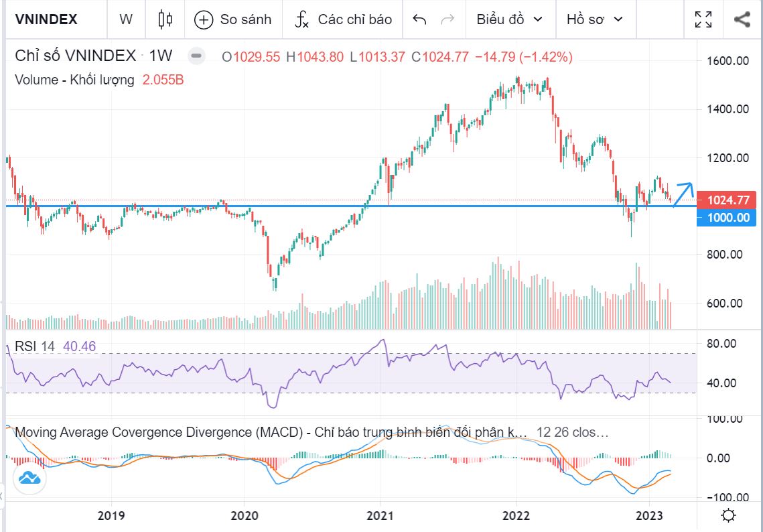
Task: Click the 1200.00 price axis label
Action: pyautogui.click(x=727, y=157)
